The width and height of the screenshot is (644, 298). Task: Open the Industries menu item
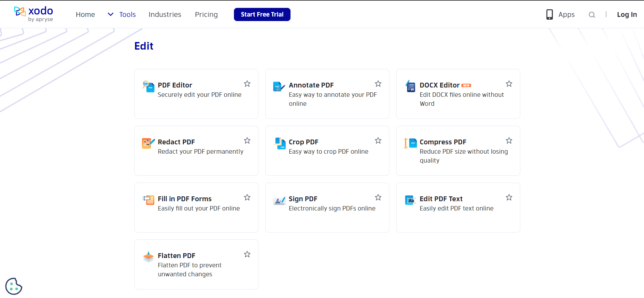click(165, 14)
